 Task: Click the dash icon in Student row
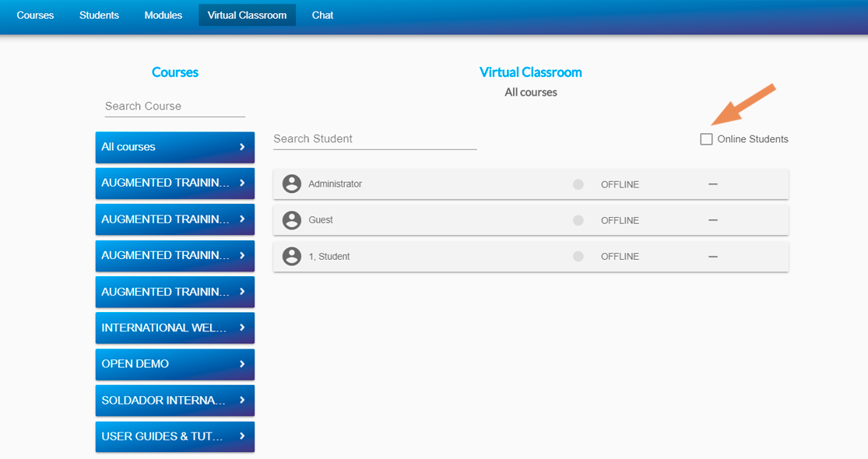click(x=712, y=256)
